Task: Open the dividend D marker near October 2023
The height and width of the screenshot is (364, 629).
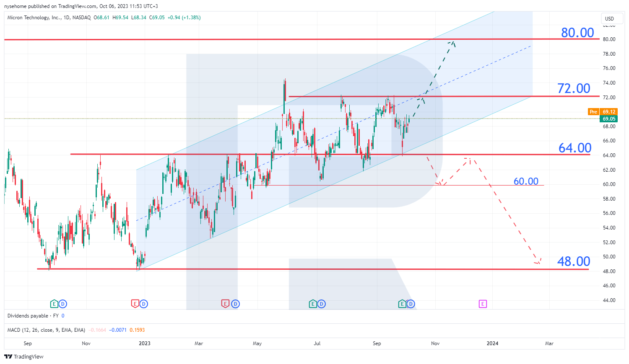Action: [x=411, y=304]
